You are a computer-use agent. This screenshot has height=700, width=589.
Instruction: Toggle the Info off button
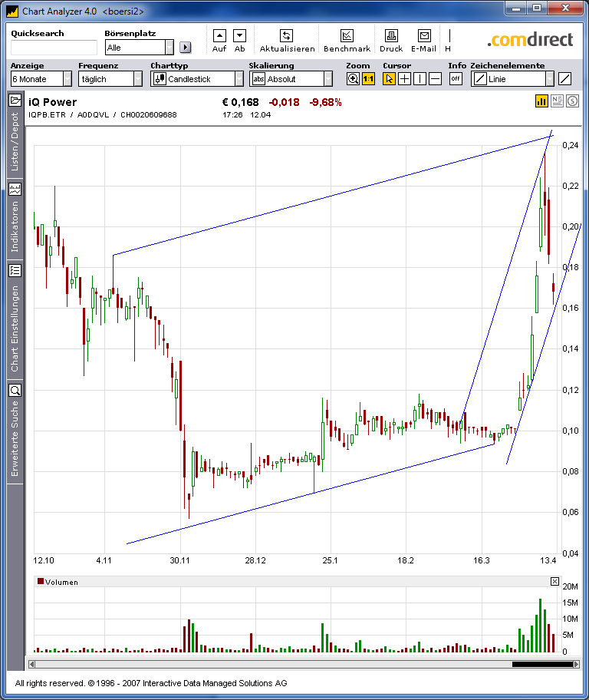pos(456,79)
